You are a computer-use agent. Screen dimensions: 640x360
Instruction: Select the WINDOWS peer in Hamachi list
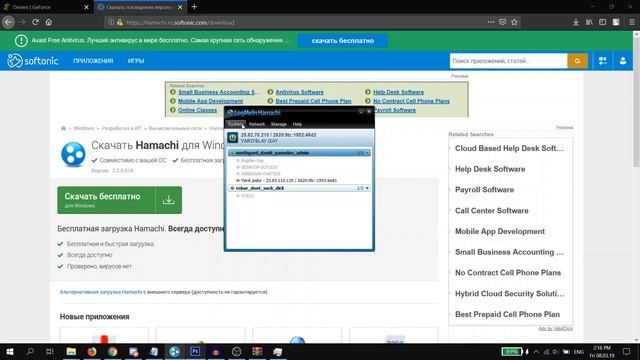click(x=260, y=174)
